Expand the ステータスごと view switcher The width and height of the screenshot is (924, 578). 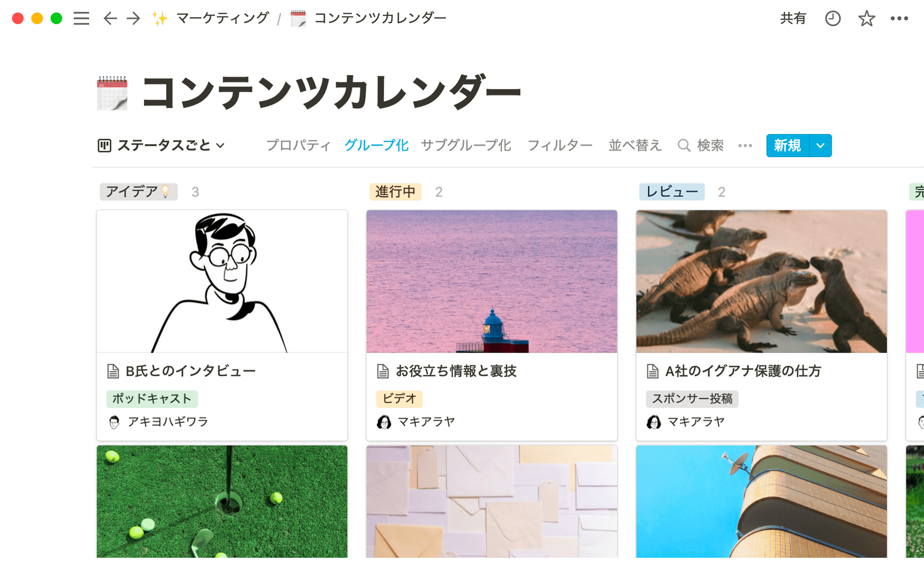[x=161, y=145]
